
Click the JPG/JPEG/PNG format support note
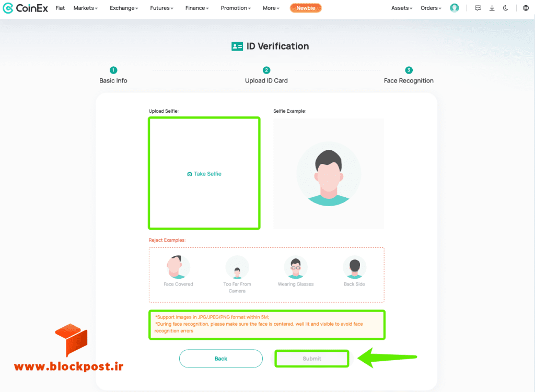[212, 317]
